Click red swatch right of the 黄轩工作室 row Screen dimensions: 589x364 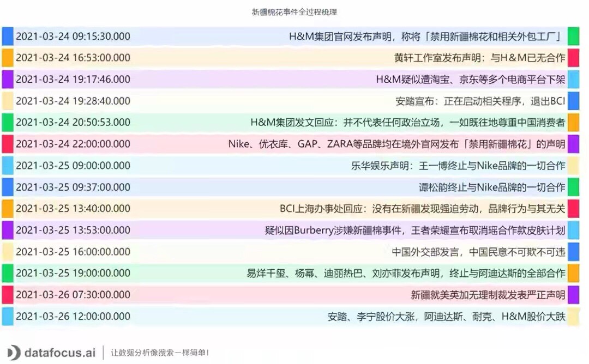(x=573, y=58)
